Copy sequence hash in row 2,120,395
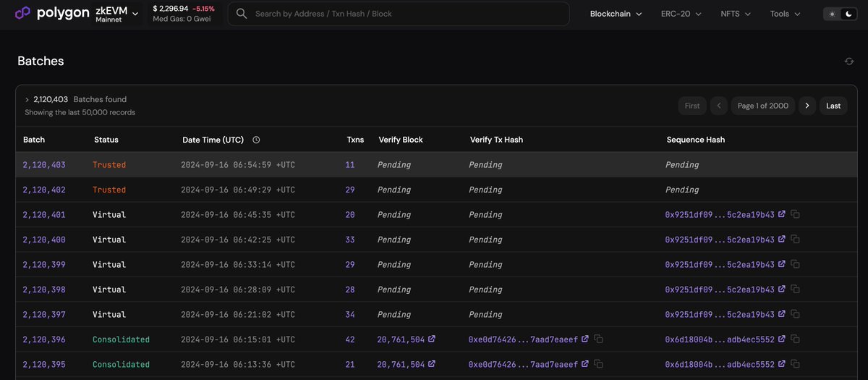The image size is (868, 380). click(x=795, y=365)
